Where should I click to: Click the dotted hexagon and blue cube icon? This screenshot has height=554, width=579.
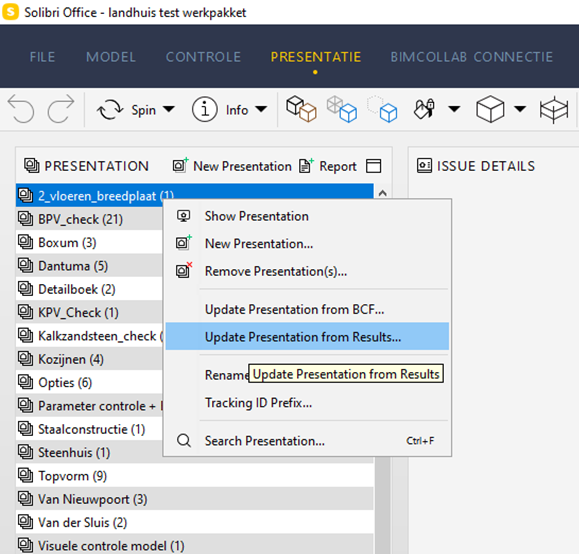pos(382,109)
